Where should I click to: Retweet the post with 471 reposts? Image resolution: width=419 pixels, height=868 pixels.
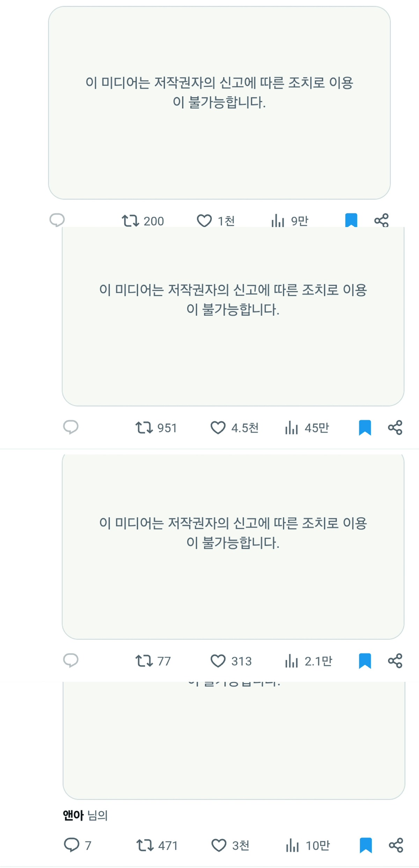coord(145,845)
